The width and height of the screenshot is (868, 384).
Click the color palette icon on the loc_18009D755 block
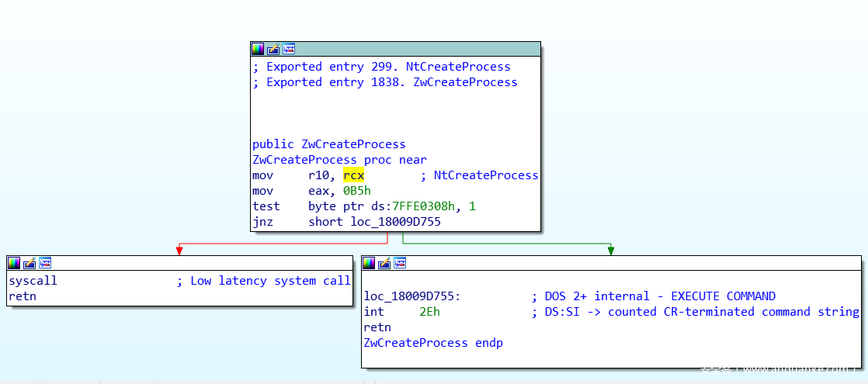[x=369, y=263]
